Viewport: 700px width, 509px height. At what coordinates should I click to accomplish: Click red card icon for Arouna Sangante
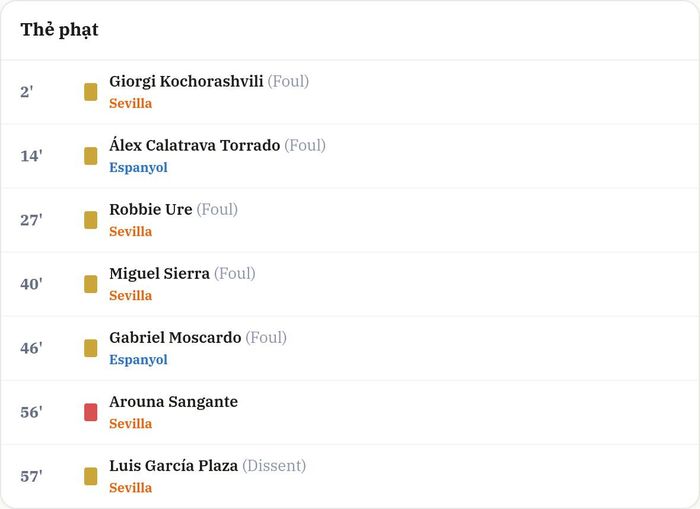click(91, 412)
